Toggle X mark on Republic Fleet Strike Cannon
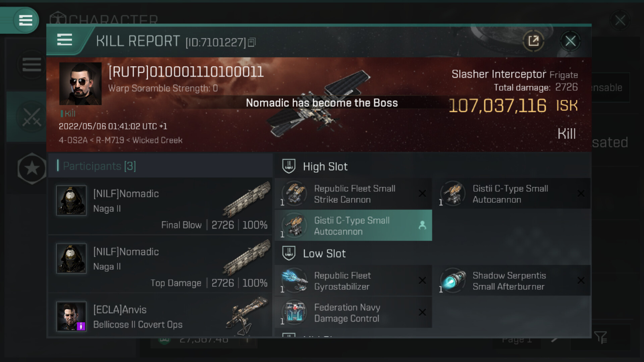644x362 pixels. click(x=422, y=193)
